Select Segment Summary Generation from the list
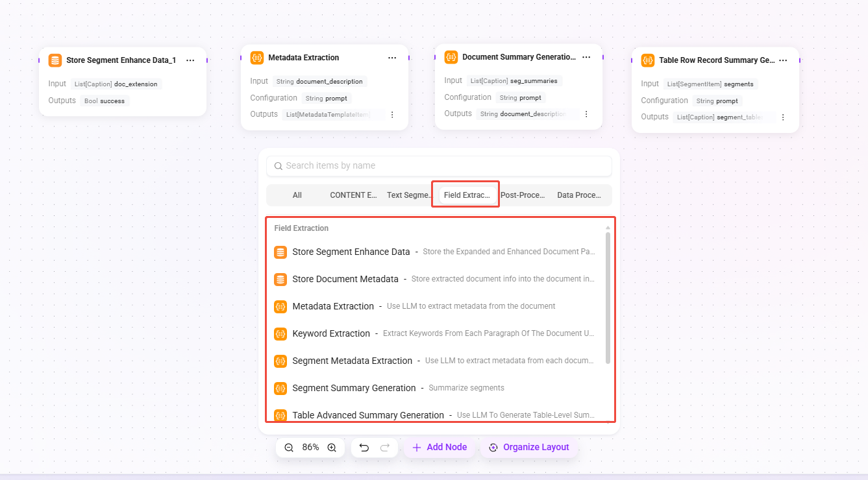The image size is (868, 480). [x=435, y=389]
